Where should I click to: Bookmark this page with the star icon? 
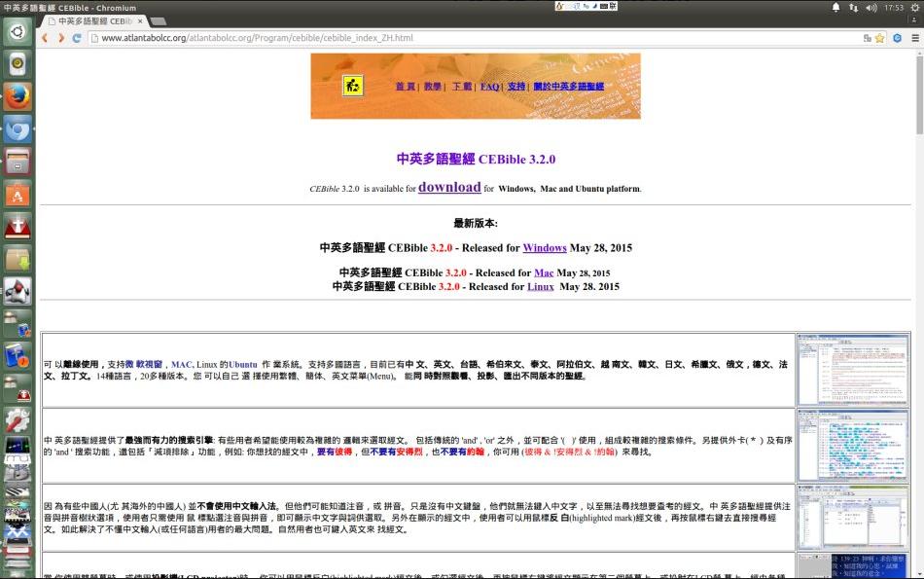coord(880,38)
